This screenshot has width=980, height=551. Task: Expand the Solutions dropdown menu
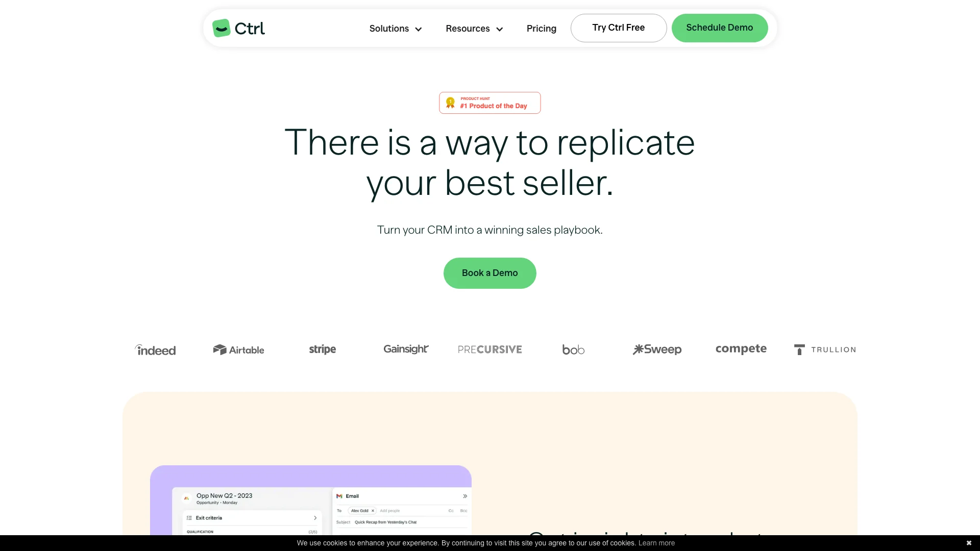[x=395, y=28]
